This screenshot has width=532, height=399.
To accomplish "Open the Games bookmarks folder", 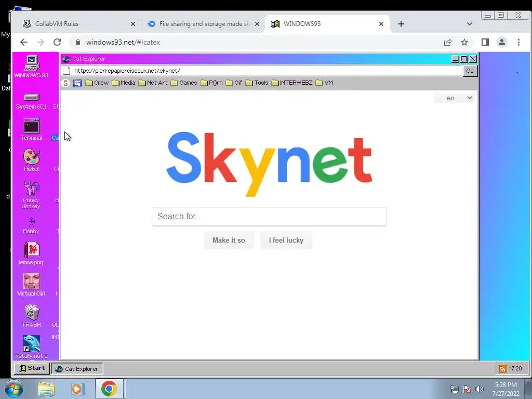I will point(183,83).
